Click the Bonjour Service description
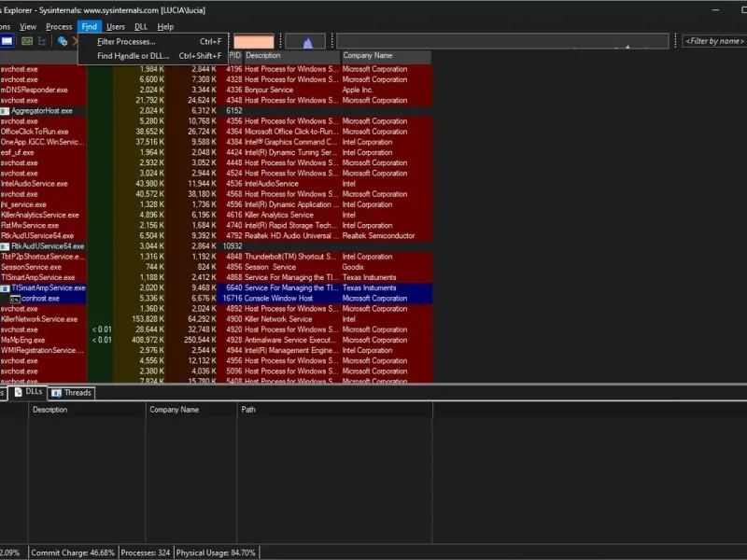 (269, 90)
